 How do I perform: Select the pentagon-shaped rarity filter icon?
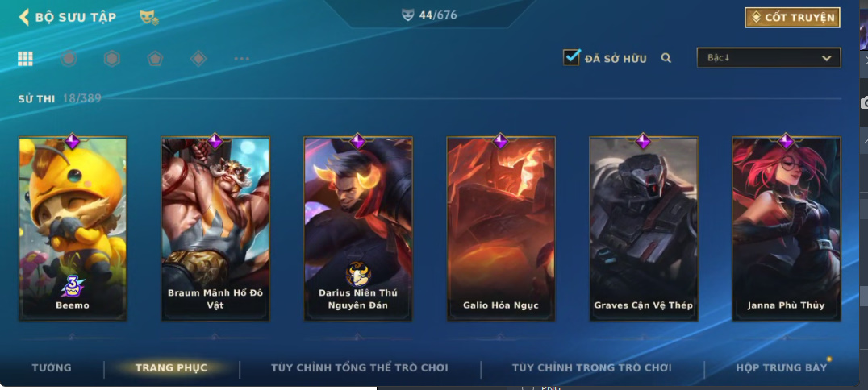tap(155, 59)
